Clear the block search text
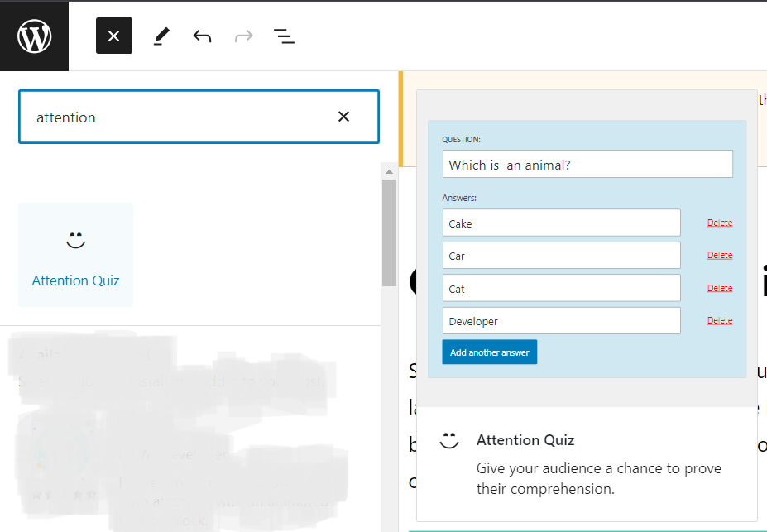The width and height of the screenshot is (767, 532). coord(344,117)
